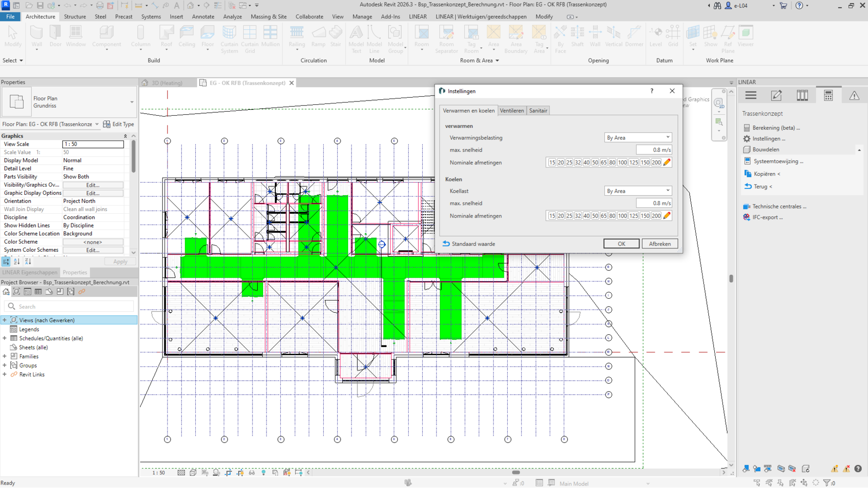
Task: Click the IFC-export icon in LINEAR panel
Action: [x=746, y=218]
